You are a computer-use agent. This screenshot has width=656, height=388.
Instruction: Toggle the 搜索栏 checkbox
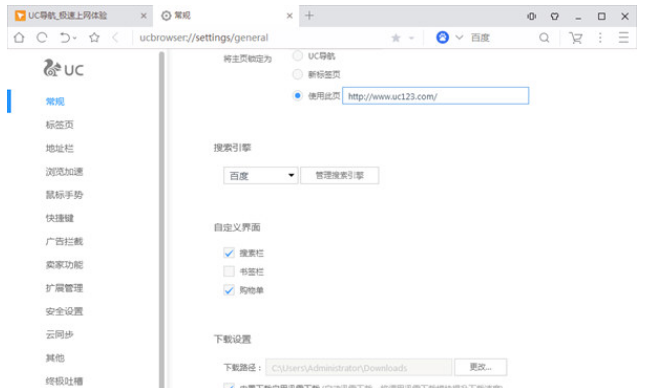[229, 253]
